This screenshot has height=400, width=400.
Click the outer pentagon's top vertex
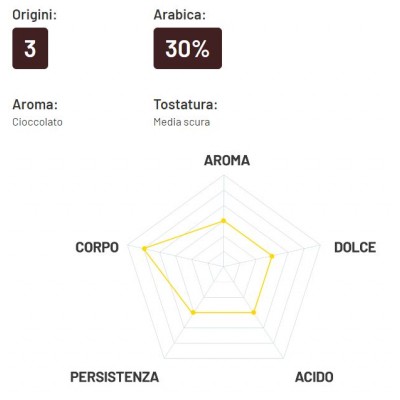[x=224, y=176]
